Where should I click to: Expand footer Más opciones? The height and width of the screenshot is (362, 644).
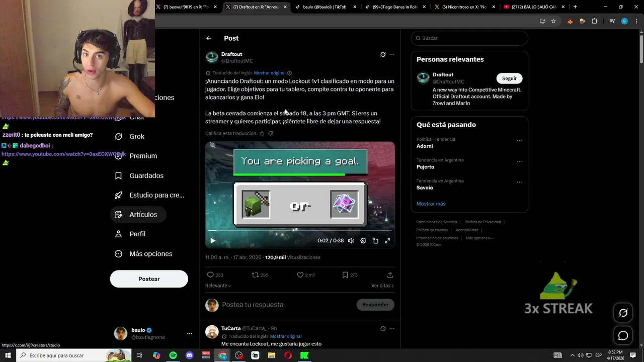click(479, 238)
